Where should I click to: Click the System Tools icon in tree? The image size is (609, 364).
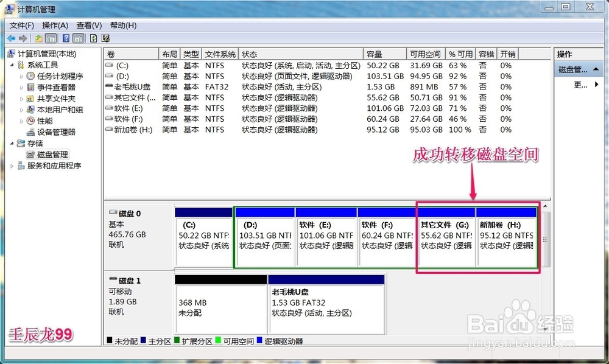(x=21, y=65)
